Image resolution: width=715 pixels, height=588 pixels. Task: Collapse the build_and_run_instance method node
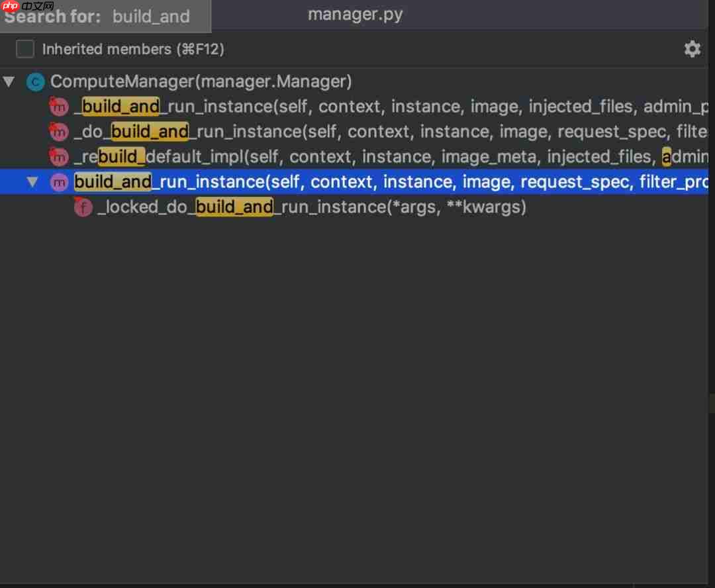tap(32, 181)
